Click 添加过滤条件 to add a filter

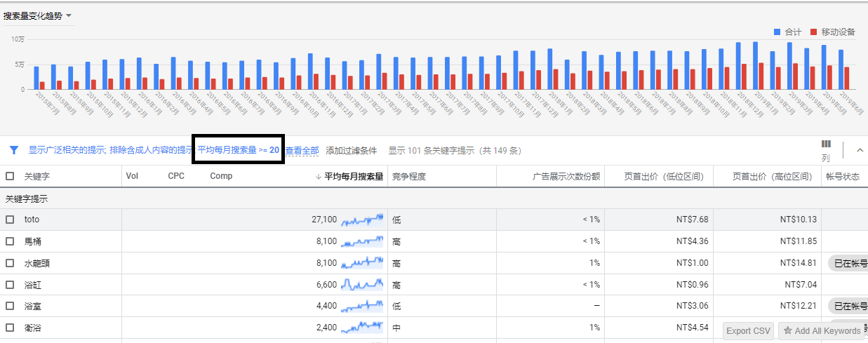[x=351, y=151]
